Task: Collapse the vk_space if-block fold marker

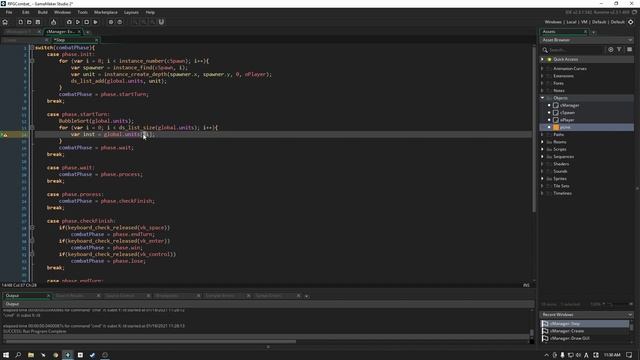Action: 32,228
